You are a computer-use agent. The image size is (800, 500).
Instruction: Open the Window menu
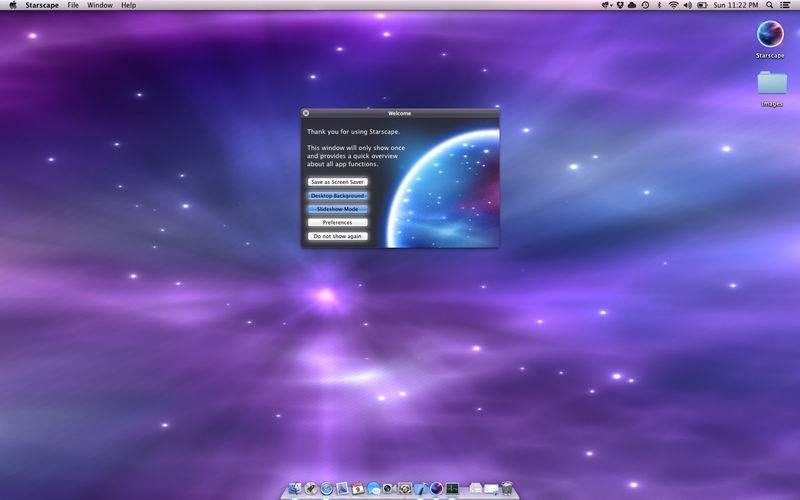click(100, 5)
